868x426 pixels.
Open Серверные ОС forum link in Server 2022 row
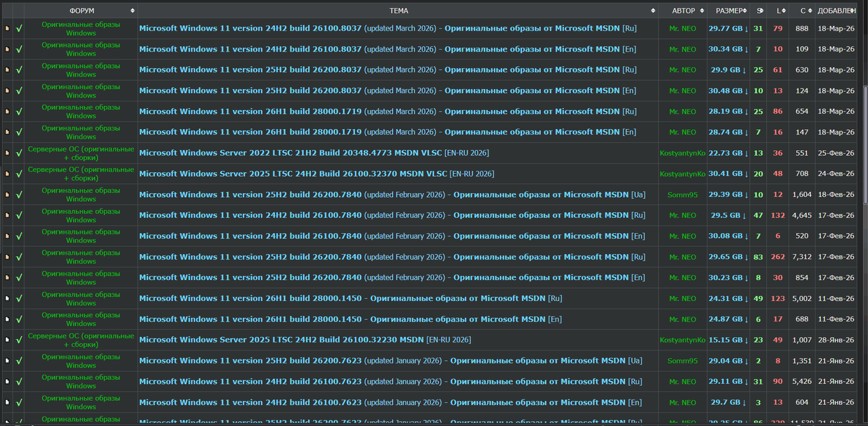pyautogui.click(x=81, y=154)
